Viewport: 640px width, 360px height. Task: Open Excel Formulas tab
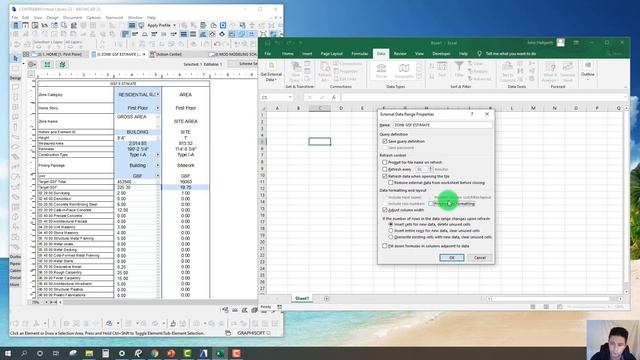360,53
